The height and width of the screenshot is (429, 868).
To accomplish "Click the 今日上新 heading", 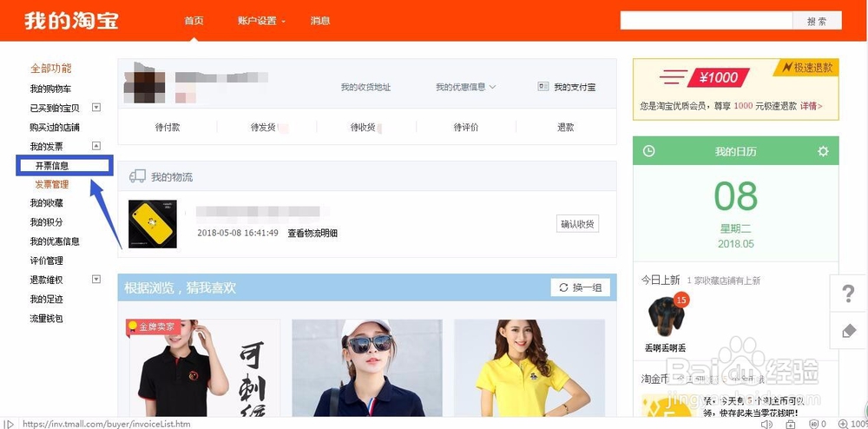I will (661, 280).
